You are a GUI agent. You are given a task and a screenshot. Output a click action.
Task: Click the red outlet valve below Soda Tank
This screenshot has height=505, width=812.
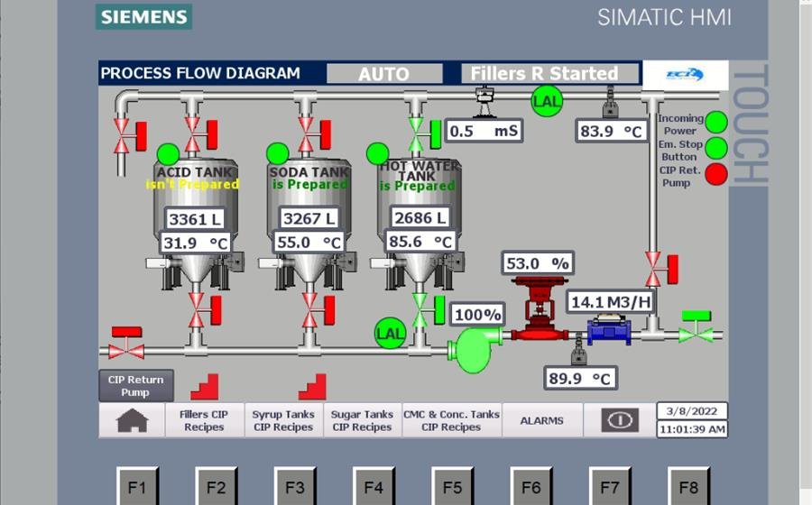pos(318,310)
